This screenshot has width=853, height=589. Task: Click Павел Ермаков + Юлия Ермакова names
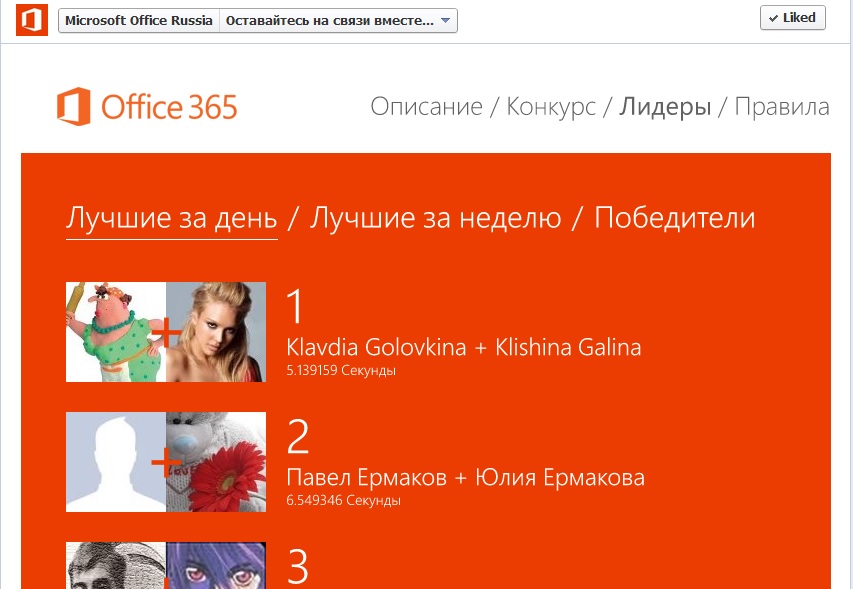tap(465, 477)
